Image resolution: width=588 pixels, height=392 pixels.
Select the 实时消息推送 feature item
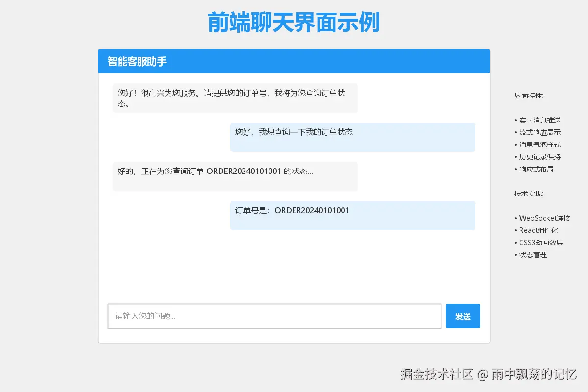click(x=538, y=120)
